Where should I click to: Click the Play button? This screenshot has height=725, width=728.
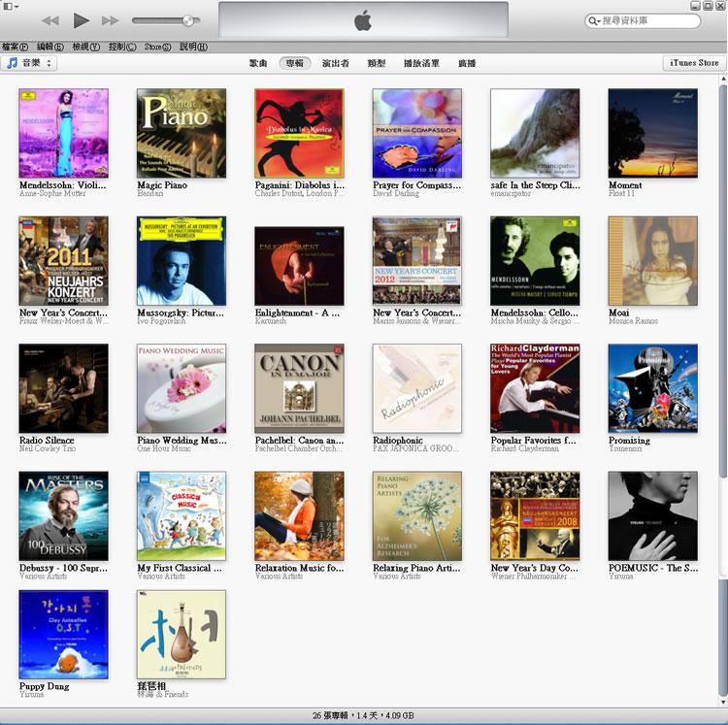click(x=82, y=20)
